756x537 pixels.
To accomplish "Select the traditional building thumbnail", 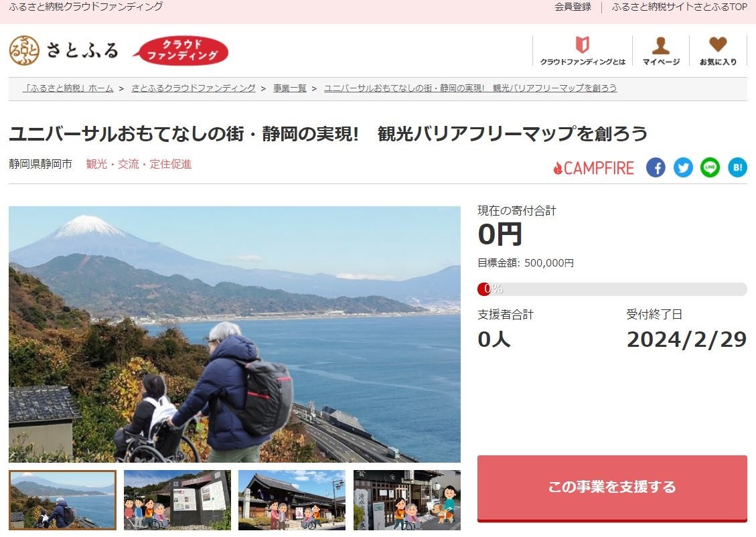I will pos(292,500).
